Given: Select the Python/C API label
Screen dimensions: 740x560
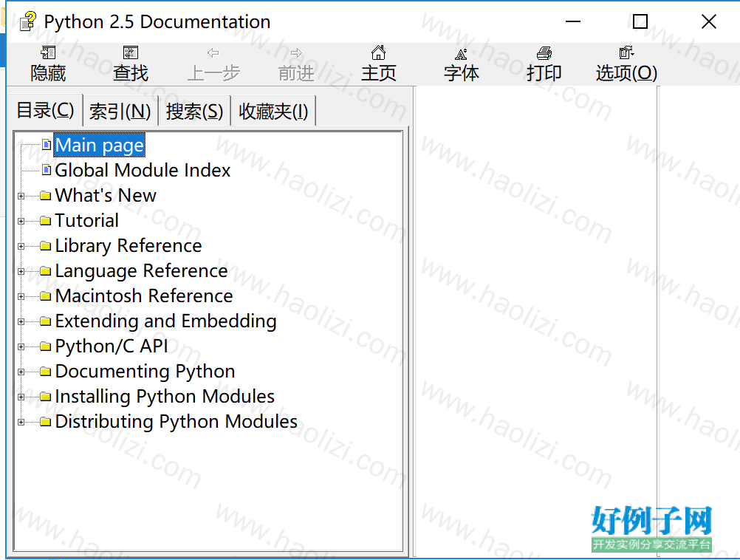Looking at the screenshot, I should pyautogui.click(x=112, y=346).
